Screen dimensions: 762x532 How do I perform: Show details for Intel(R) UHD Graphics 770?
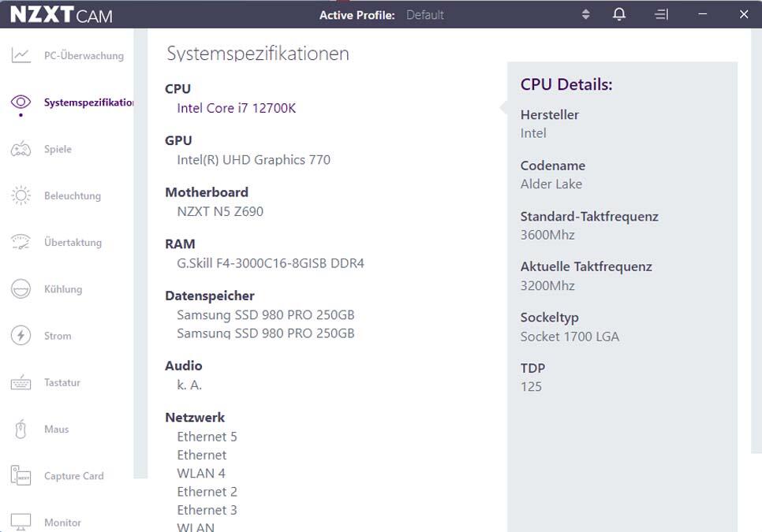(254, 160)
